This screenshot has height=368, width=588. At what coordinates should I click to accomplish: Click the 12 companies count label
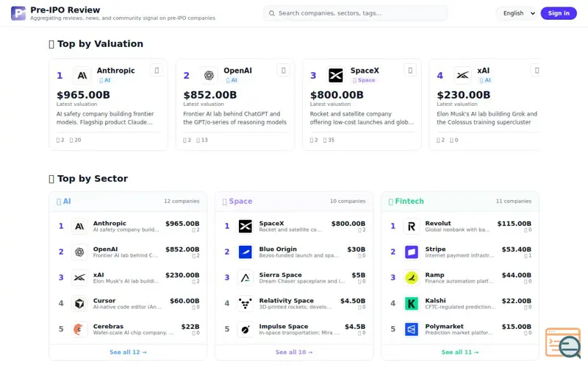coord(182,201)
